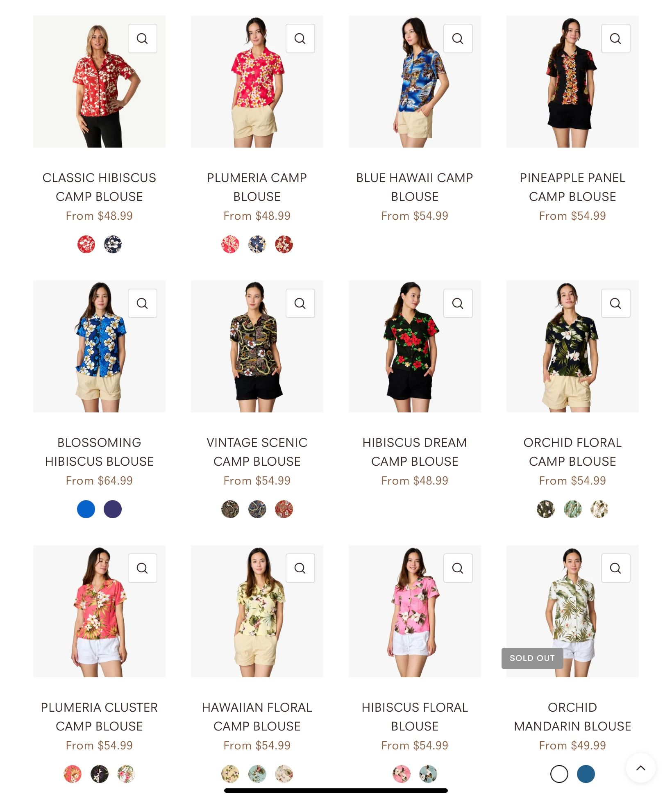Click the Hibiscus Floral Blouse product name
This screenshot has width=672, height=799.
tap(415, 717)
